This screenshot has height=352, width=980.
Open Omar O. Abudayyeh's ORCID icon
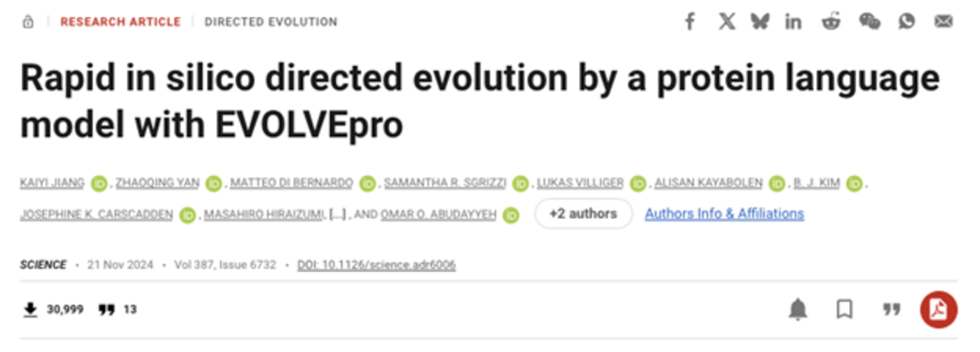pos(511,215)
